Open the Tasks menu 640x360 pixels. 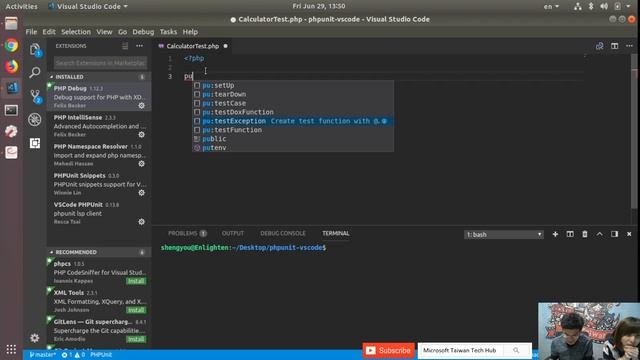coord(168,32)
